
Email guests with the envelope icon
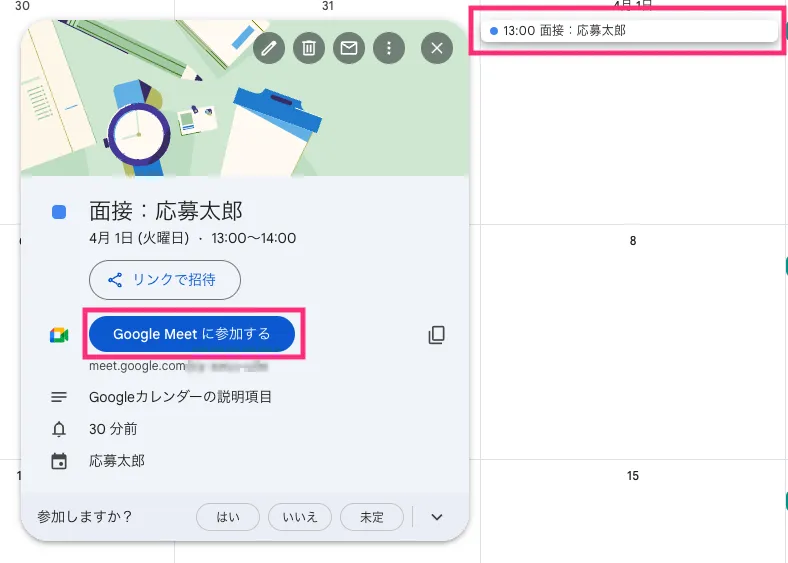tap(348, 47)
